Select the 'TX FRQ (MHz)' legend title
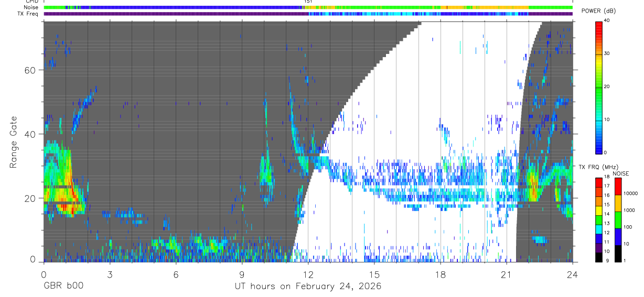Screen dimensions: 644x297 (x=598, y=167)
